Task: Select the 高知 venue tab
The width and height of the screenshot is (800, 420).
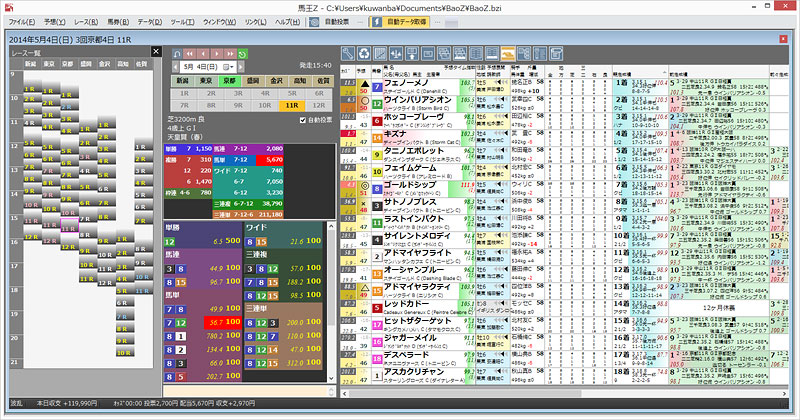Action: tap(300, 81)
